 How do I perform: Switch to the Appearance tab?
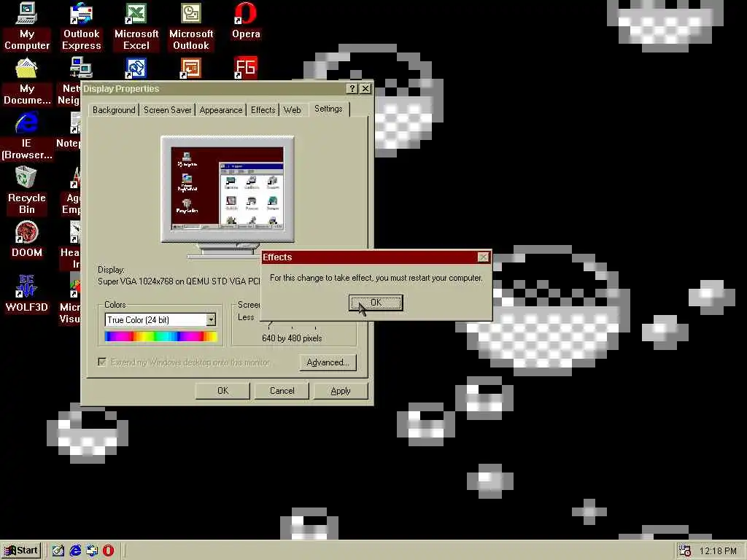tap(220, 110)
